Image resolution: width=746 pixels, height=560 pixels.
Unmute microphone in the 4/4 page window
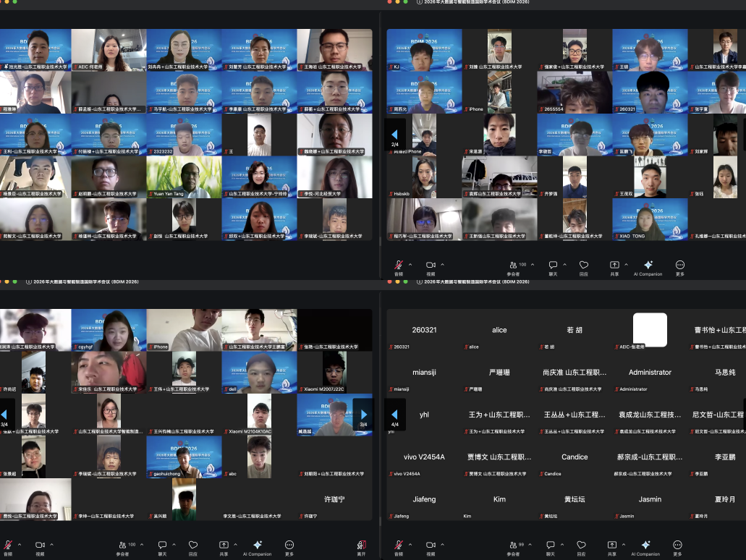click(x=399, y=546)
